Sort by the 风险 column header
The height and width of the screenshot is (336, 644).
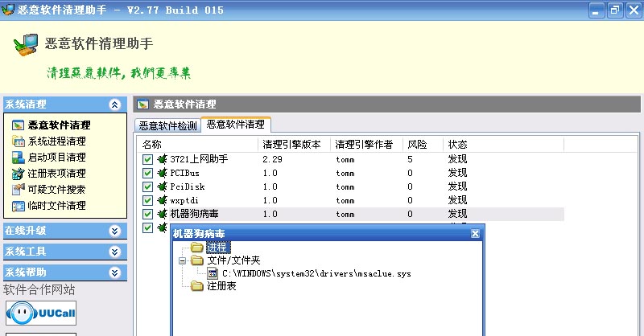(423, 145)
